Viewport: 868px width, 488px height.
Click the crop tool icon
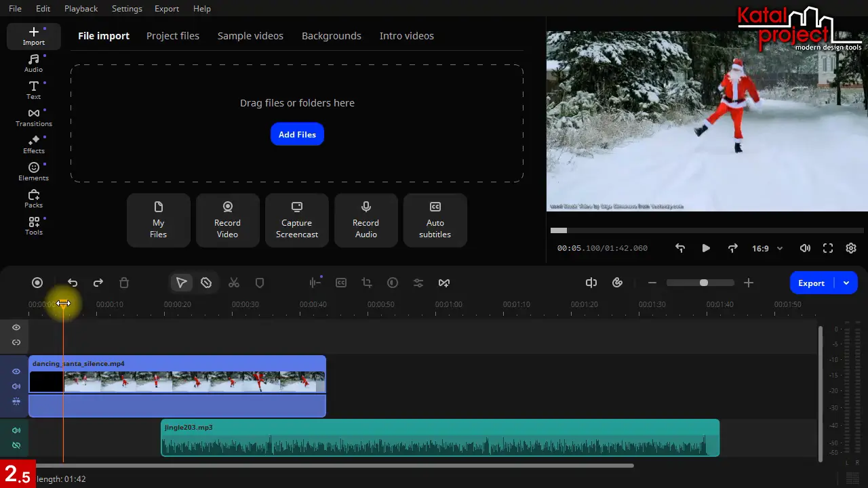coord(367,283)
